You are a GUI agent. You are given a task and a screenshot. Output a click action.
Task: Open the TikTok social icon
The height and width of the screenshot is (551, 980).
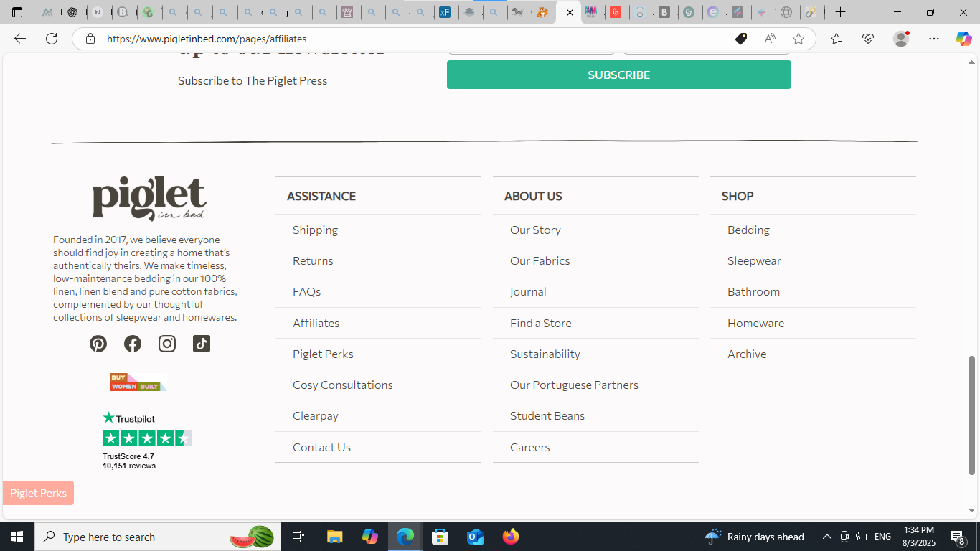pos(202,344)
